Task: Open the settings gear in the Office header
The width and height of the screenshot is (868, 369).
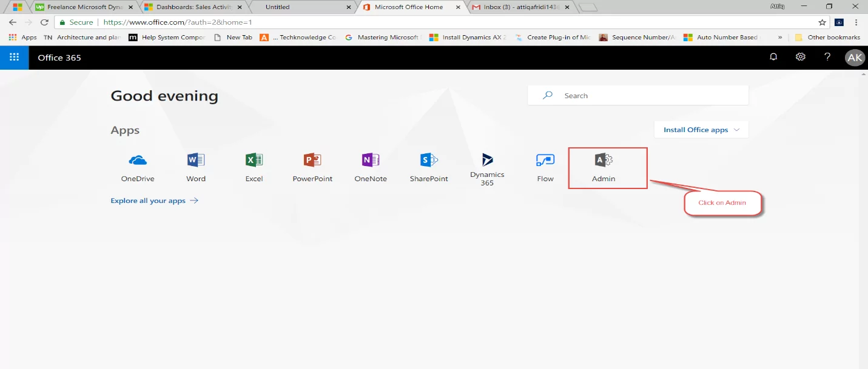Action: point(801,57)
